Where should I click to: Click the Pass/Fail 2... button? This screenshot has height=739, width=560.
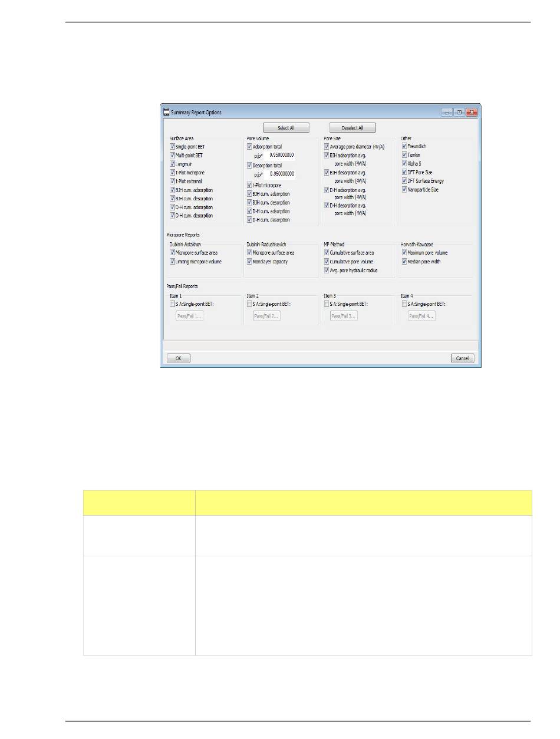point(266,316)
